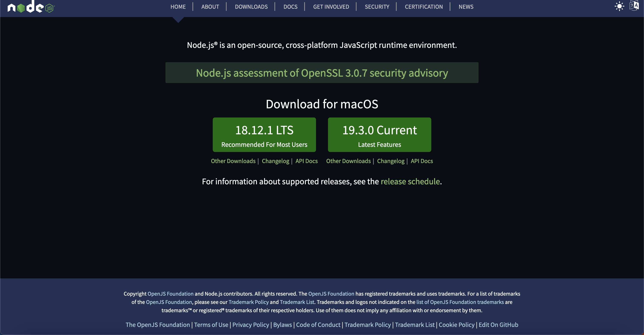
Task: Open Other Downloads under 18.12.1 LTS
Action: coord(233,161)
